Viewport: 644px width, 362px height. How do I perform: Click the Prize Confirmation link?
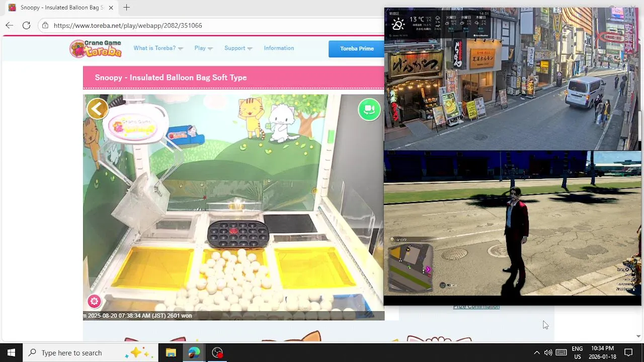point(476,307)
